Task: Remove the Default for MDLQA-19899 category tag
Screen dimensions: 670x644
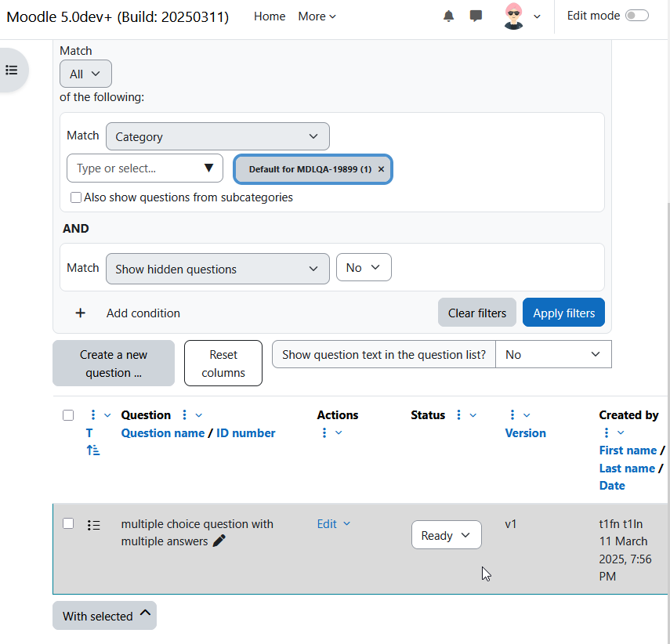Action: point(381,169)
